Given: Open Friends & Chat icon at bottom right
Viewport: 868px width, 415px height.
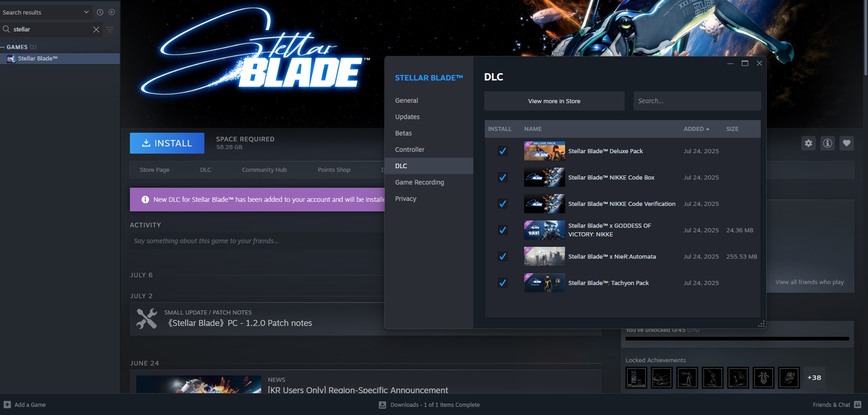Looking at the screenshot, I should click(858, 405).
